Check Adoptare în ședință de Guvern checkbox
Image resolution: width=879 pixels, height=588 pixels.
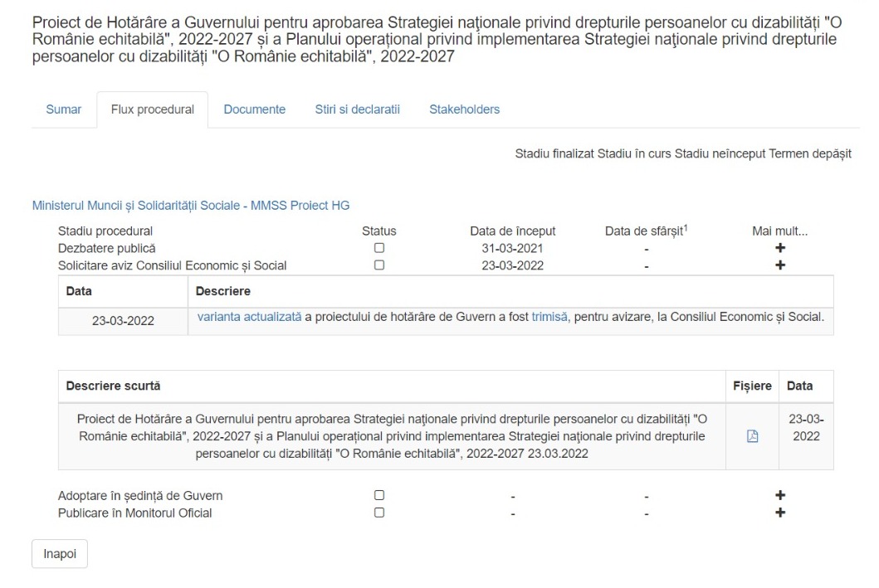(379, 496)
